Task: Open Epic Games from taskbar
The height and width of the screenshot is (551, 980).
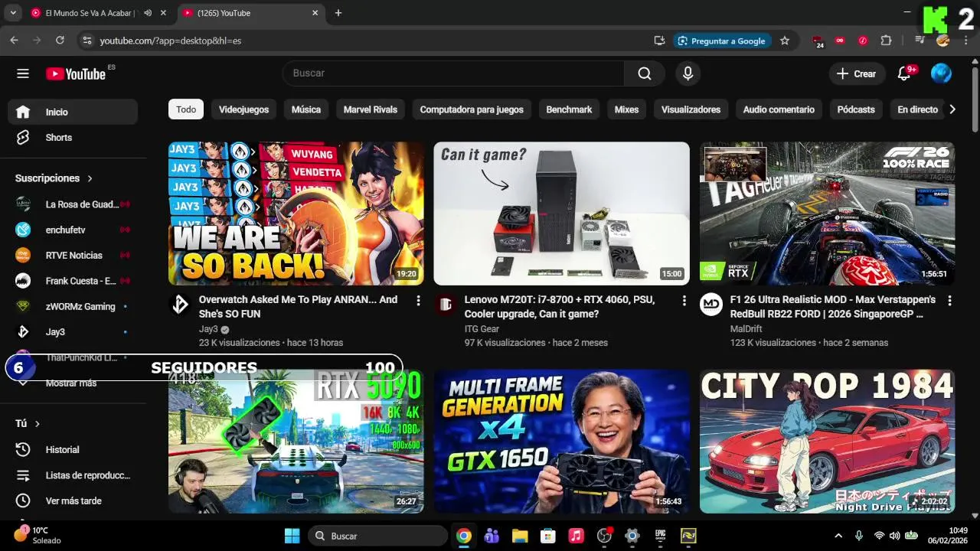Action: coord(660,536)
